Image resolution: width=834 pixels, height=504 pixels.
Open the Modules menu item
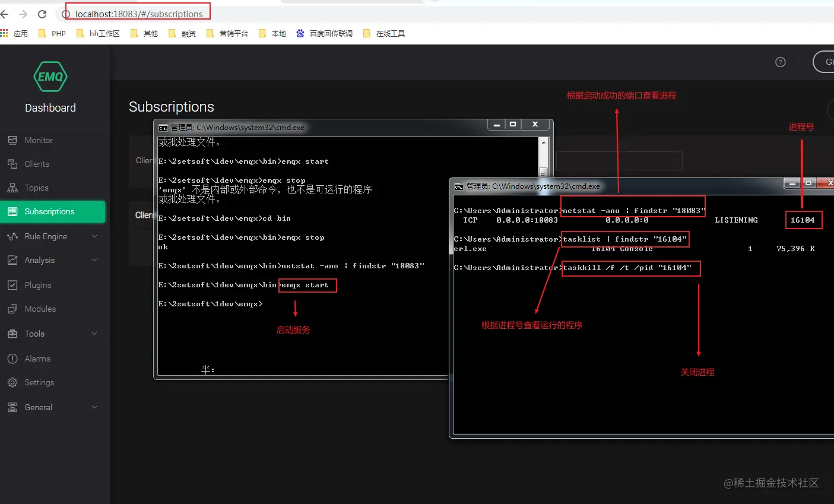click(x=53, y=309)
